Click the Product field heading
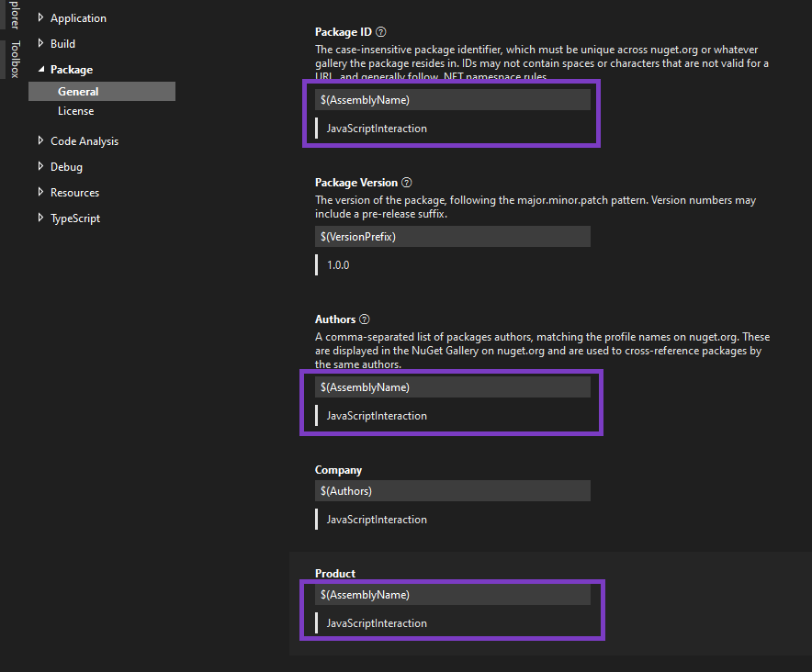Image resolution: width=812 pixels, height=672 pixels. coord(335,574)
